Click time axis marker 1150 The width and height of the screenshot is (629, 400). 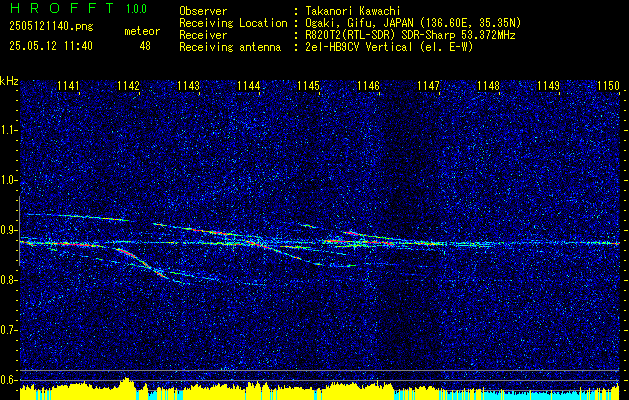[x=609, y=86]
